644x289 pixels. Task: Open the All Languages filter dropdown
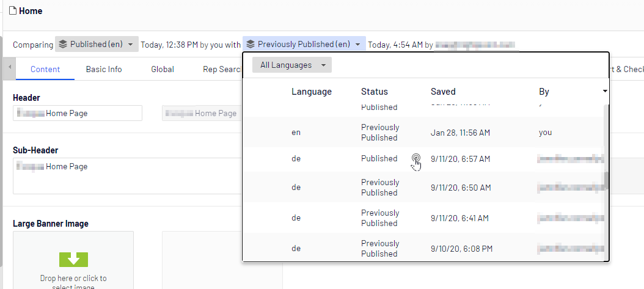[x=291, y=65]
